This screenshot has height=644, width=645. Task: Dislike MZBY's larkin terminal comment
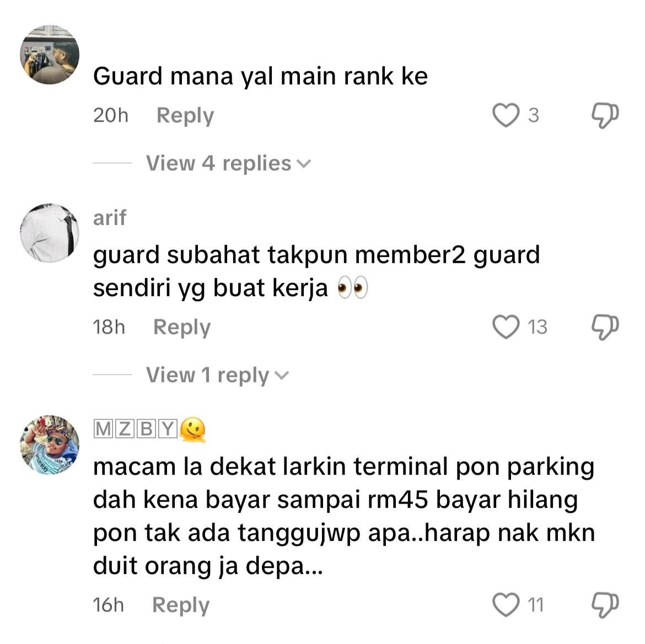tap(605, 605)
